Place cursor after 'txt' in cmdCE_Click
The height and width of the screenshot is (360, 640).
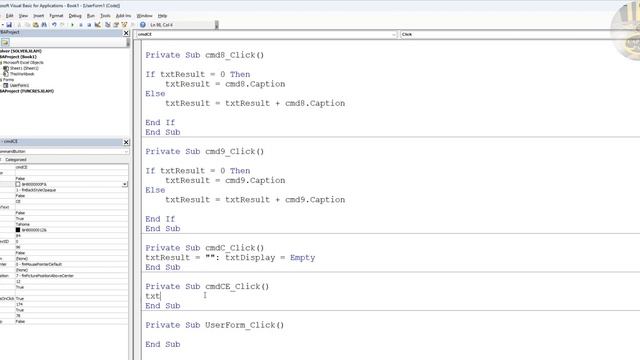coord(161,296)
